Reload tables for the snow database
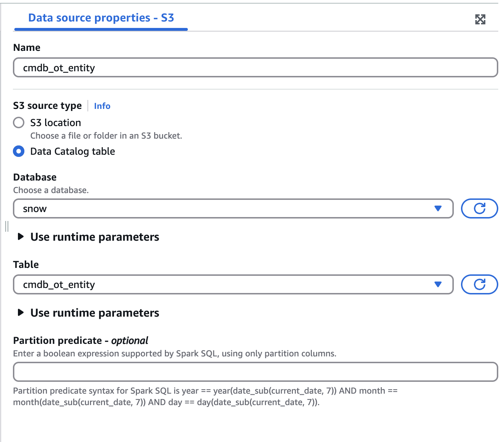The image size is (504, 442). pyautogui.click(x=479, y=284)
